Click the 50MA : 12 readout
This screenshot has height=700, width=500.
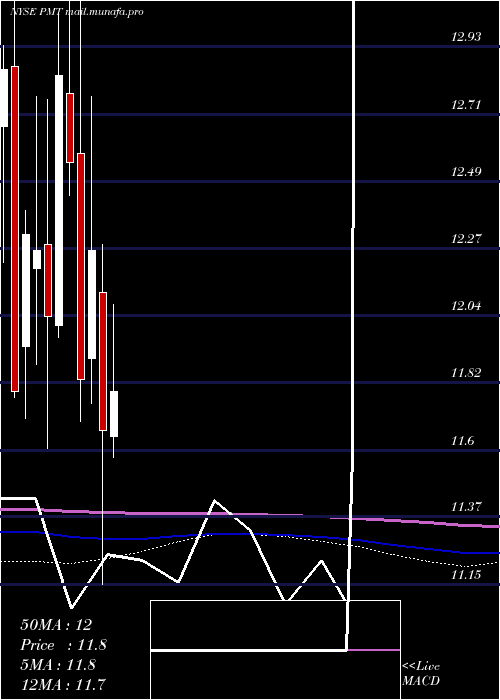(x=56, y=625)
